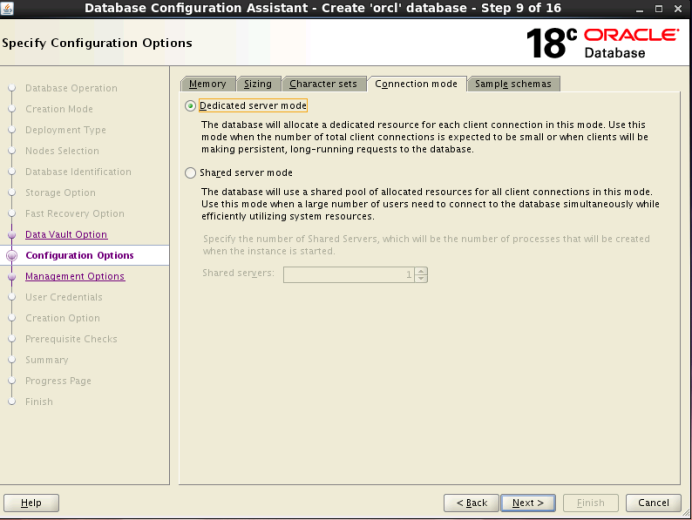Open the Sample schemas tab
Viewport: 692px width, 520px height.
coord(513,84)
